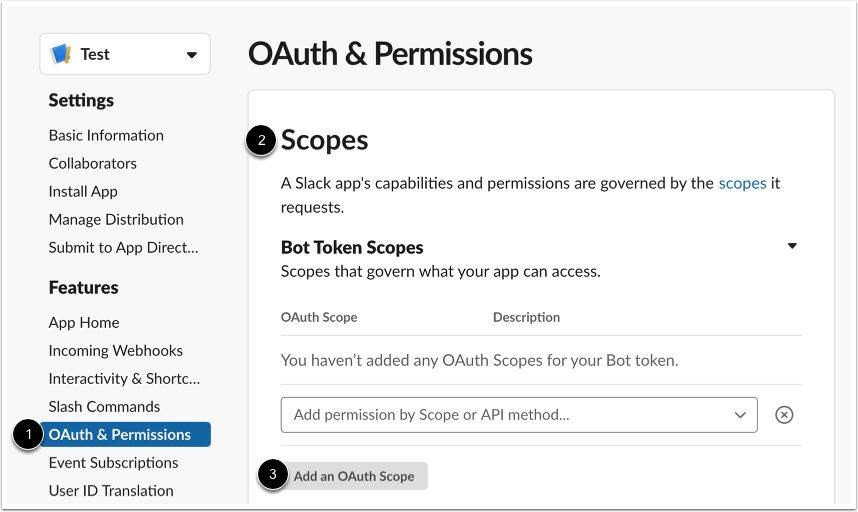Click the Add permission by Scope input
This screenshot has width=858, height=512.
519,415
